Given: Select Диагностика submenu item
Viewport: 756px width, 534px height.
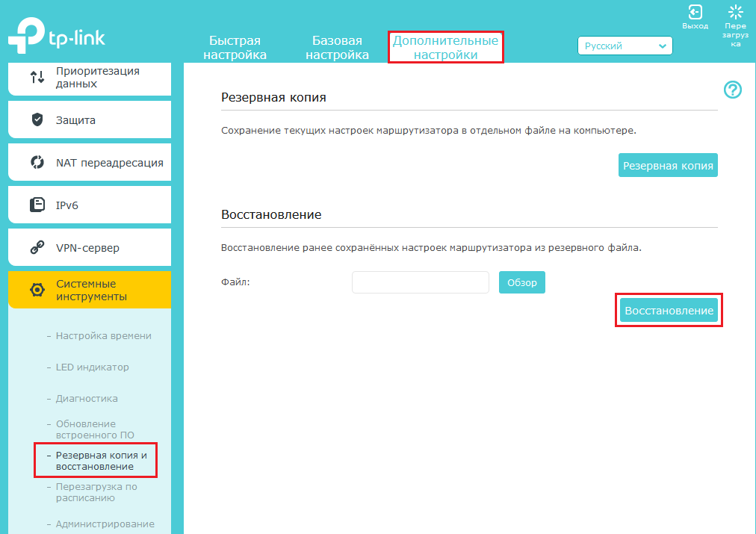Looking at the screenshot, I should (x=87, y=398).
